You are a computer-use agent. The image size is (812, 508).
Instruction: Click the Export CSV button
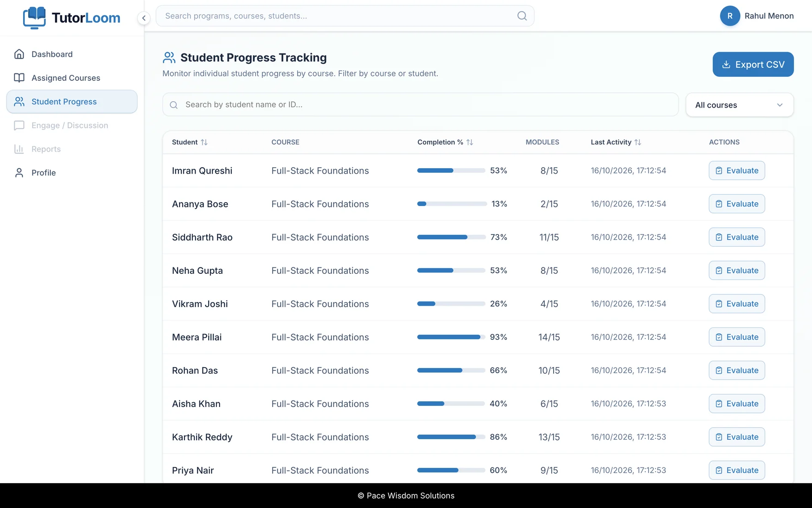[753, 64]
